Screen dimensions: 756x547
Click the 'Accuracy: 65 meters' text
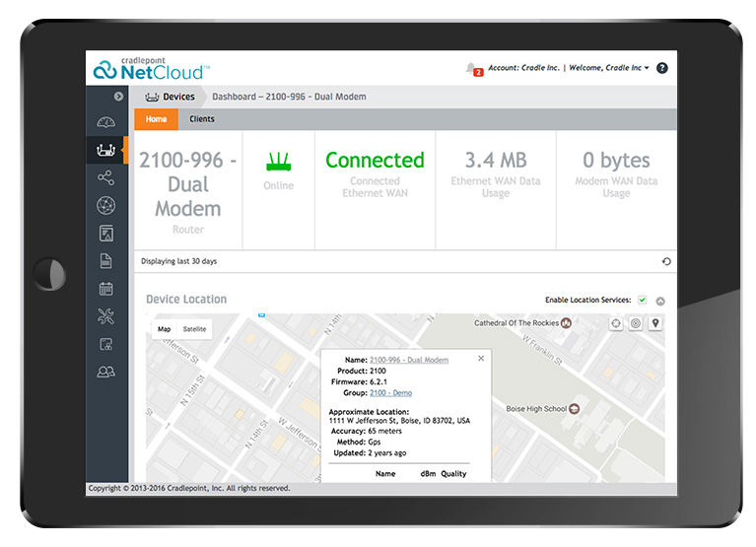pos(367,432)
